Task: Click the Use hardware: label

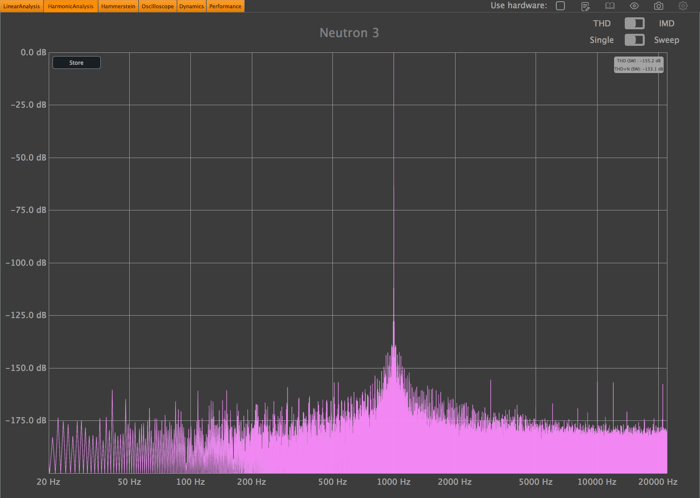Action: [x=519, y=5]
